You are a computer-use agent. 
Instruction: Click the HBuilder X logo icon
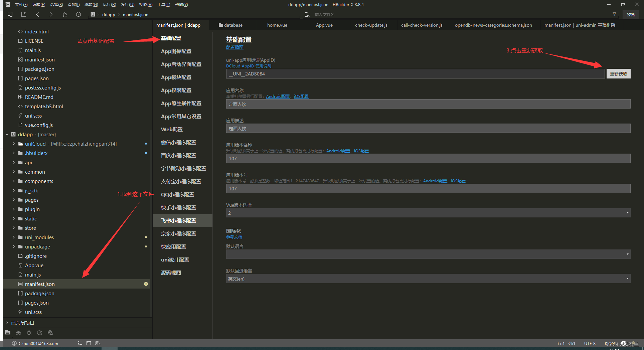tap(8, 5)
